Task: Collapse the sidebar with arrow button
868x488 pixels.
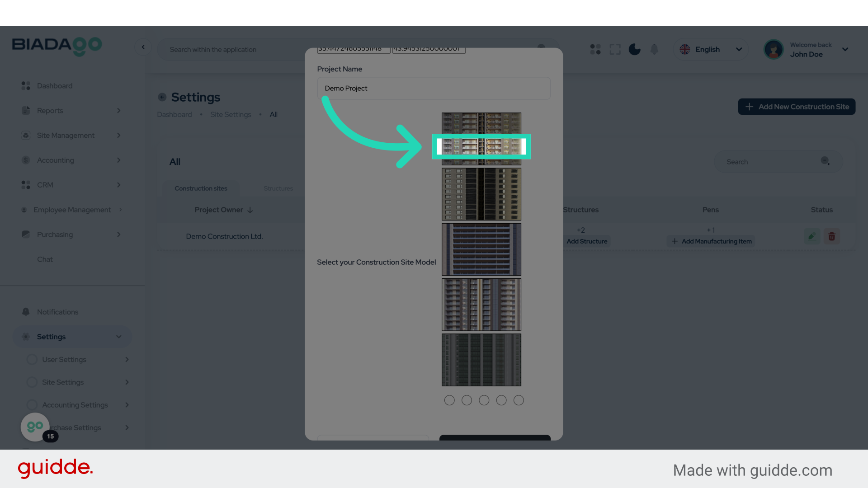Action: [x=143, y=47]
